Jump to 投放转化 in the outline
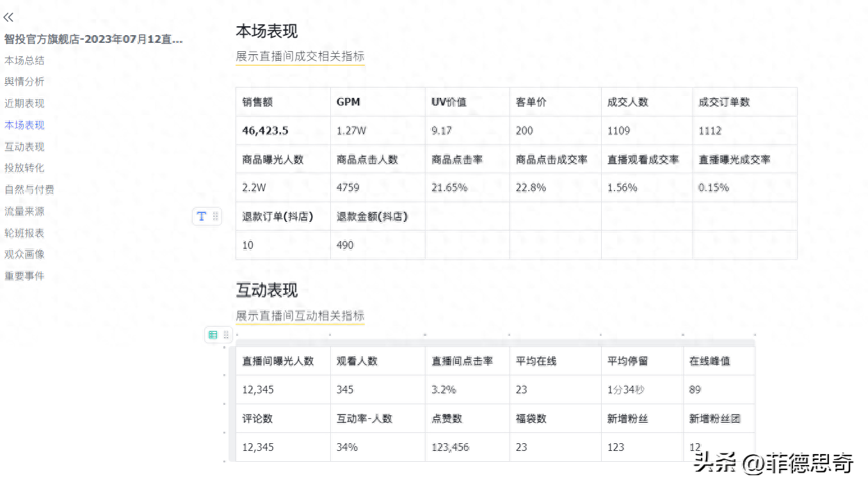Viewport: 868px width, 488px height. (24, 168)
